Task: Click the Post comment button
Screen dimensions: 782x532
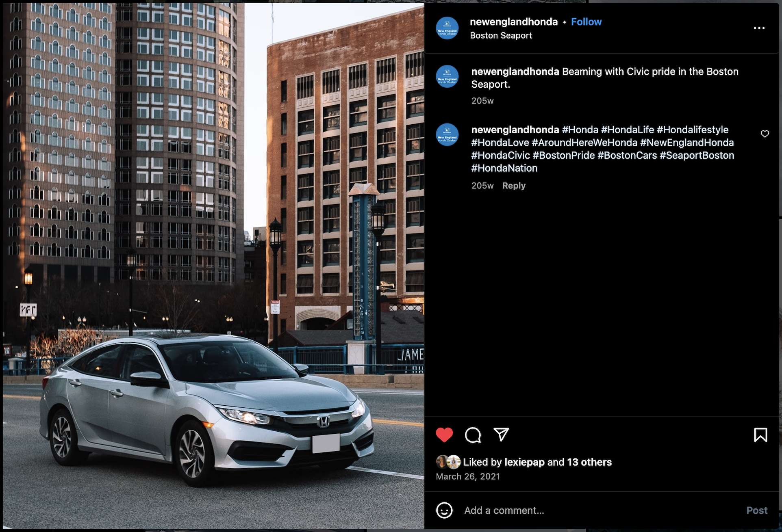Action: 757,510
